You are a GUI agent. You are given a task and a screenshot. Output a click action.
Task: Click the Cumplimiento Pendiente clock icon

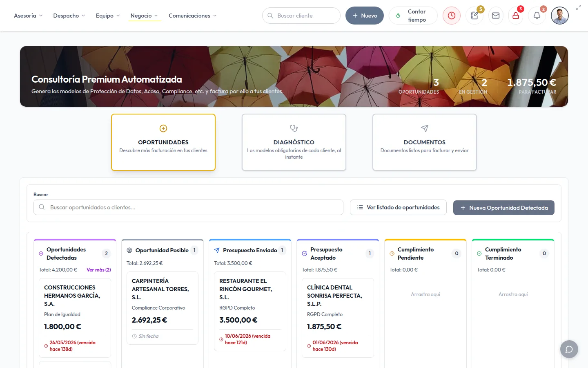(392, 254)
